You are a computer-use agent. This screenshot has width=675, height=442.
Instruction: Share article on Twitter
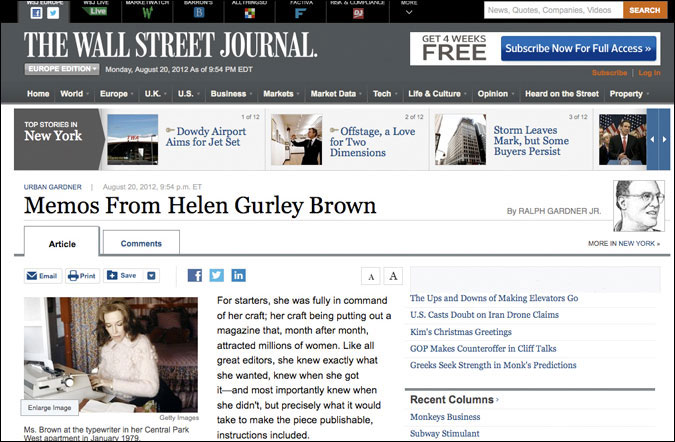216,276
